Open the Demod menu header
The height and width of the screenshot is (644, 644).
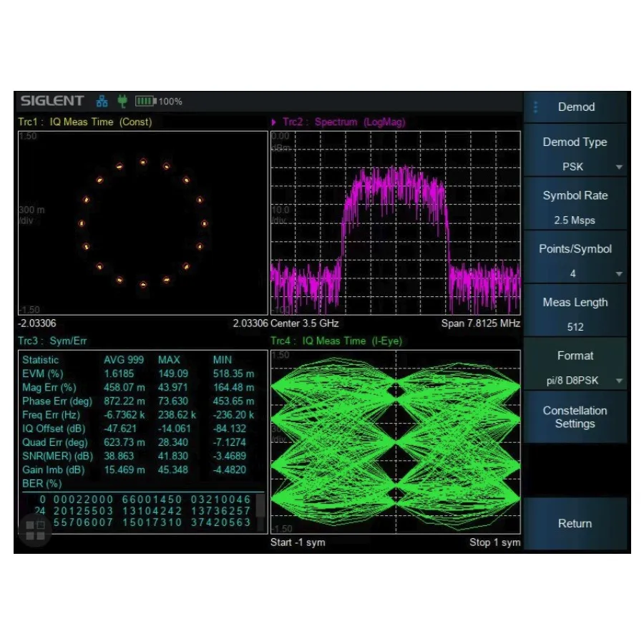[x=575, y=107]
